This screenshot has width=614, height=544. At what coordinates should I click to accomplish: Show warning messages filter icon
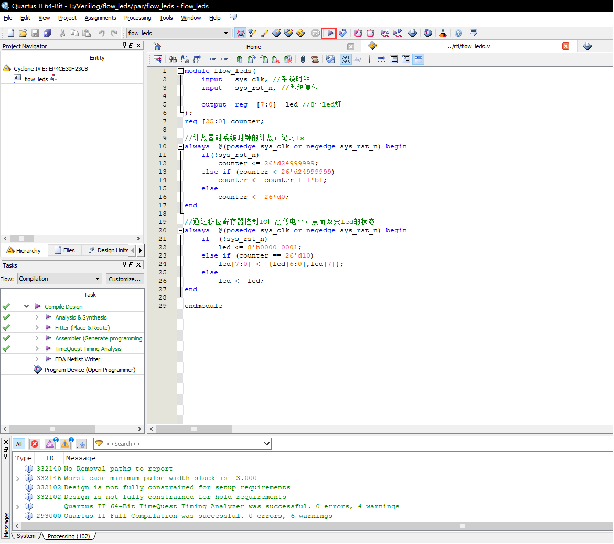click(x=67, y=444)
